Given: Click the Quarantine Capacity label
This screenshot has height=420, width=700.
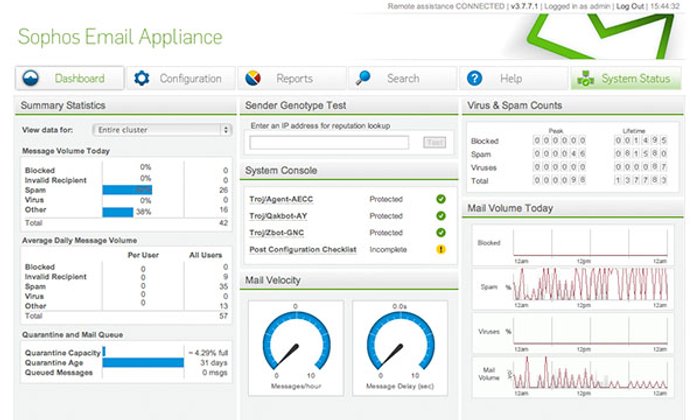Looking at the screenshot, I should (62, 353).
